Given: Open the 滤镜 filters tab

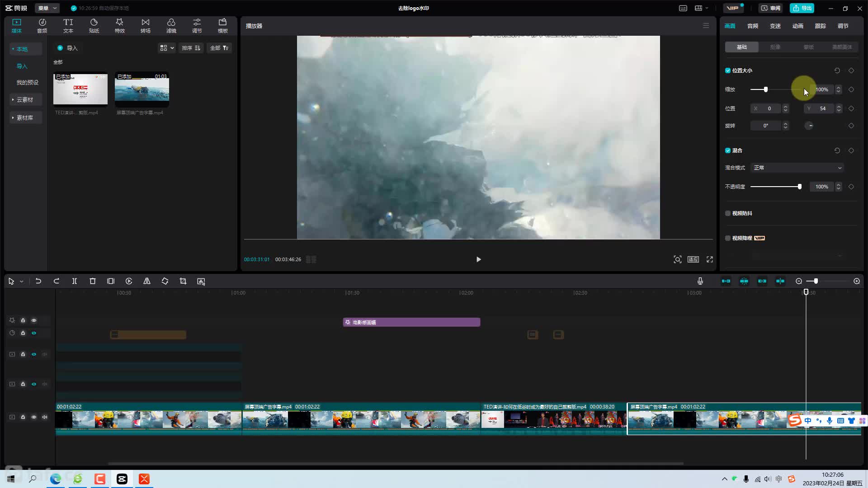Looking at the screenshot, I should tap(171, 26).
